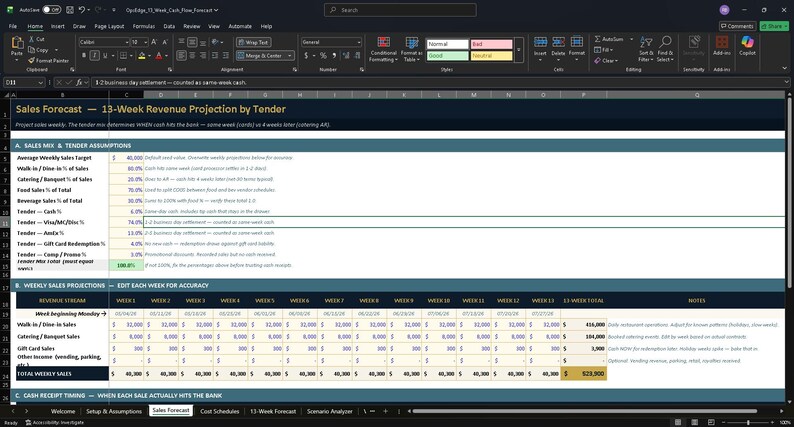Click the Undo arrow
The height and width of the screenshot is (427, 794).
click(82, 10)
